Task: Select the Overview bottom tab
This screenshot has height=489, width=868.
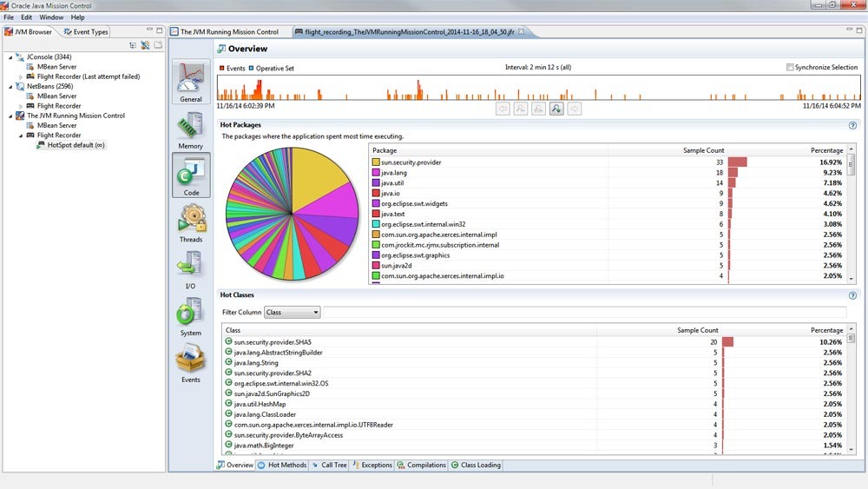Action: point(234,466)
